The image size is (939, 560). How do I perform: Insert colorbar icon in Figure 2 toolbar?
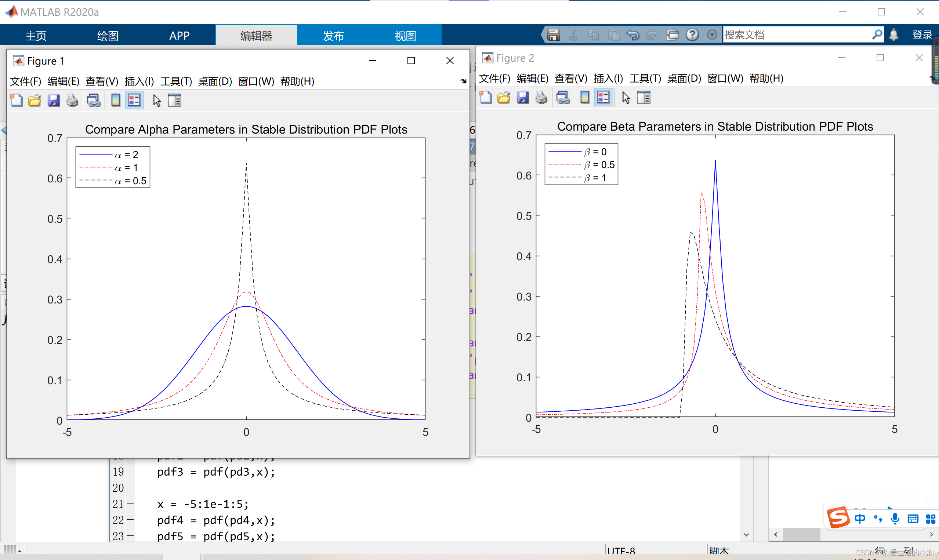tap(585, 97)
